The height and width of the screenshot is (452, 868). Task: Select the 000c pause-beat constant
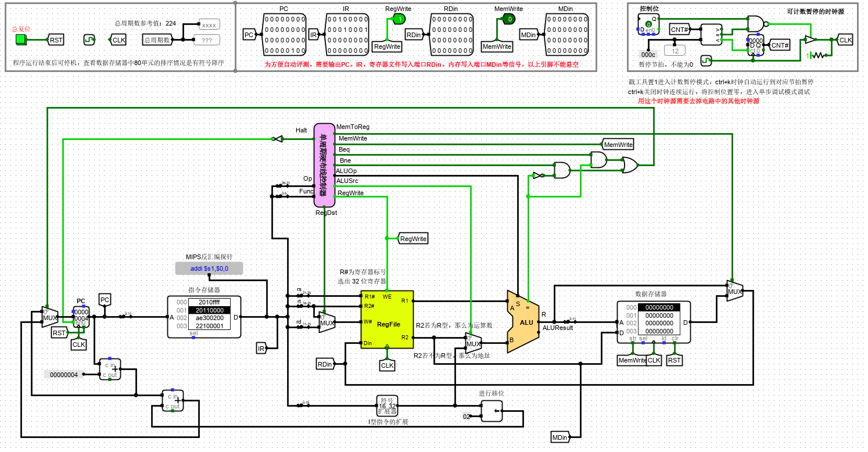coord(648,55)
